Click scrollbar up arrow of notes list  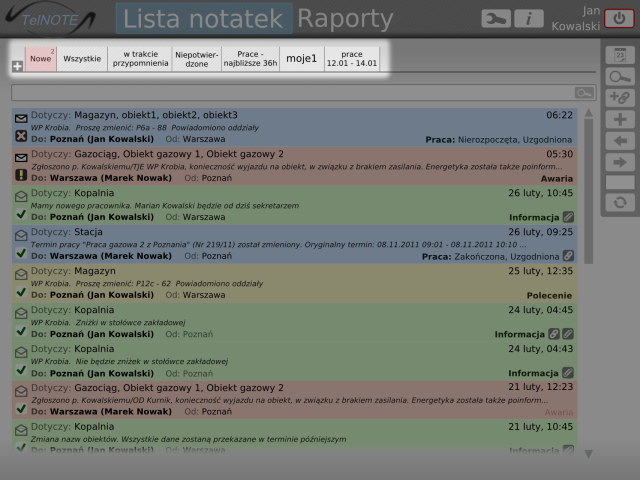pos(588,113)
